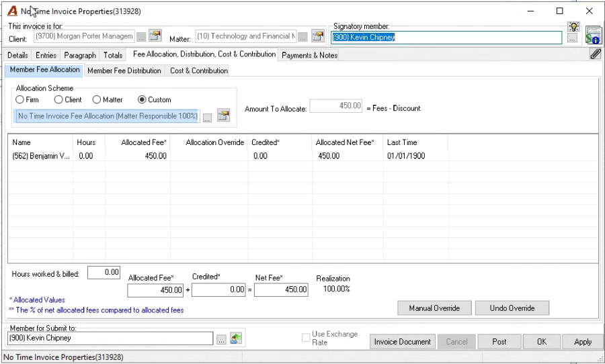The width and height of the screenshot is (605, 364).
Task: Select the Firm allocation scheme
Action: (19, 99)
